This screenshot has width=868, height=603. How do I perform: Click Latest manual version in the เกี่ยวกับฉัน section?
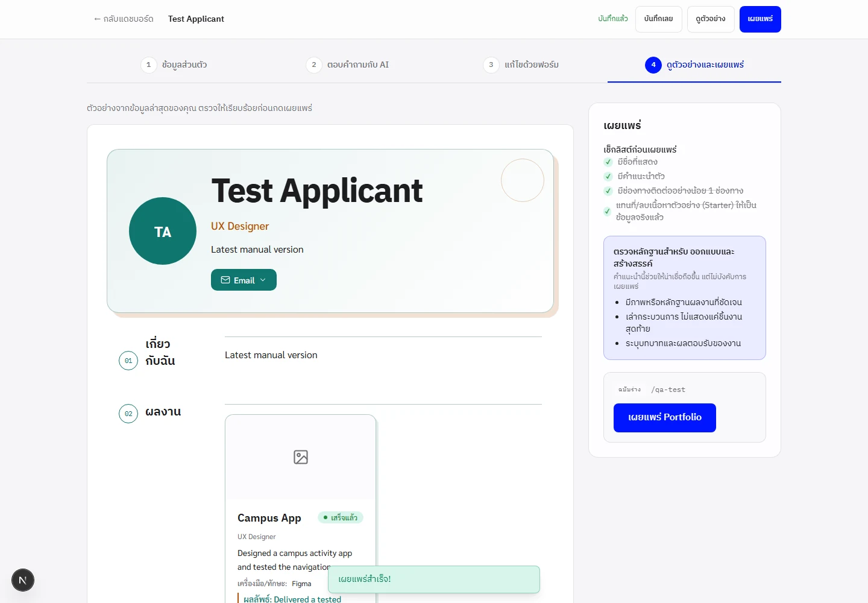click(x=271, y=355)
